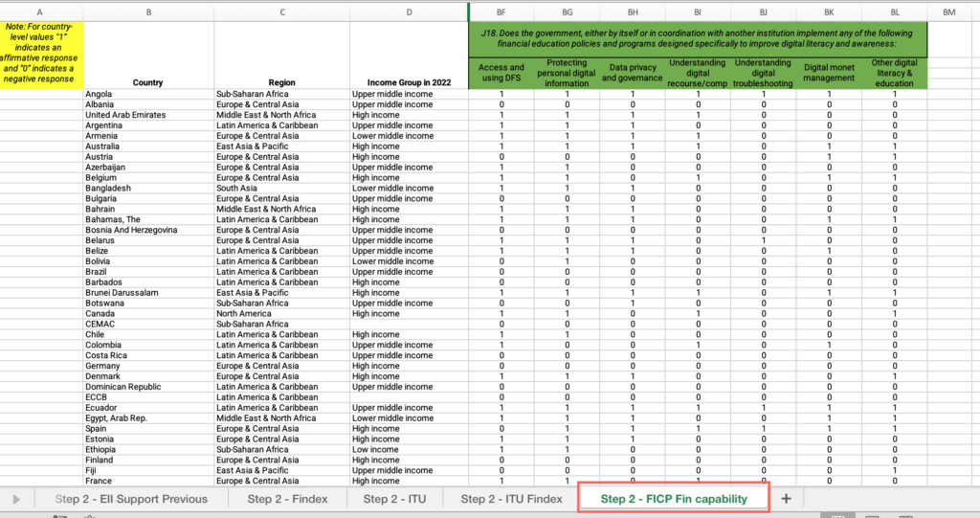Select the Dominican Republic cell
Screen dimensions: 980x518
(148, 387)
